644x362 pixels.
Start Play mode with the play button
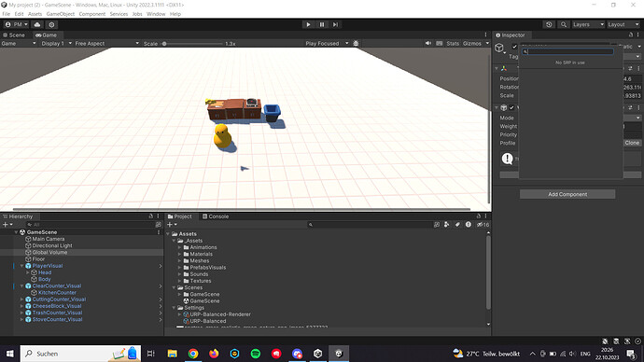308,24
